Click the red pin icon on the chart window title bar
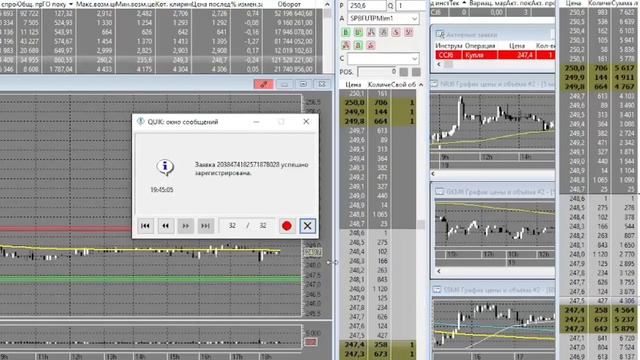 click(263, 84)
